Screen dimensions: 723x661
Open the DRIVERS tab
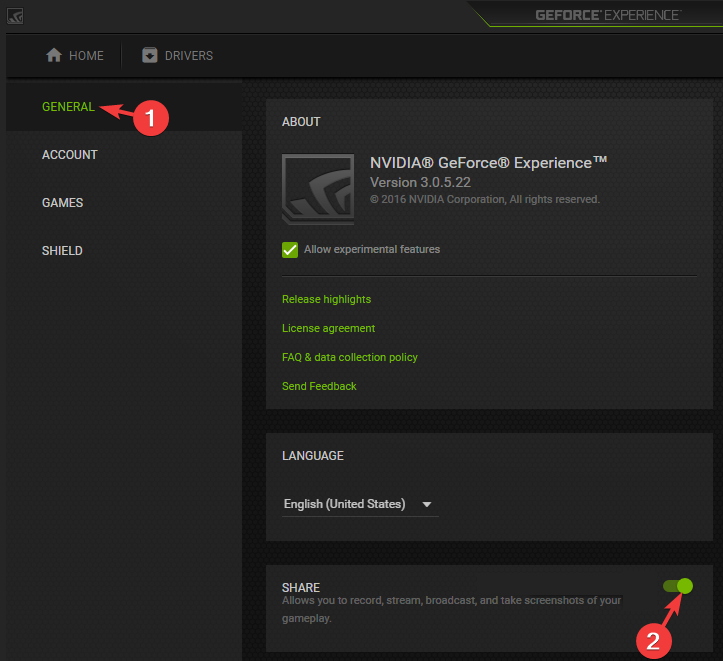[178, 55]
